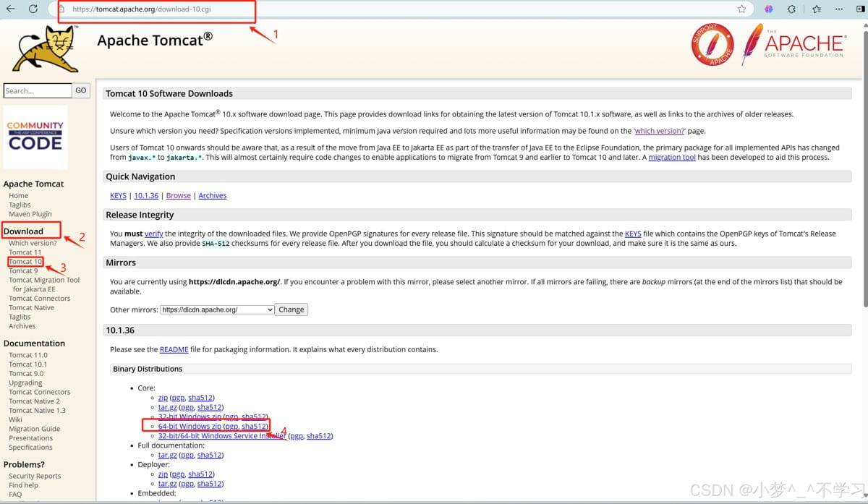Open the migration tool link in the intro paragraph
Screen dimensions: 868x504
pyautogui.click(x=672, y=157)
